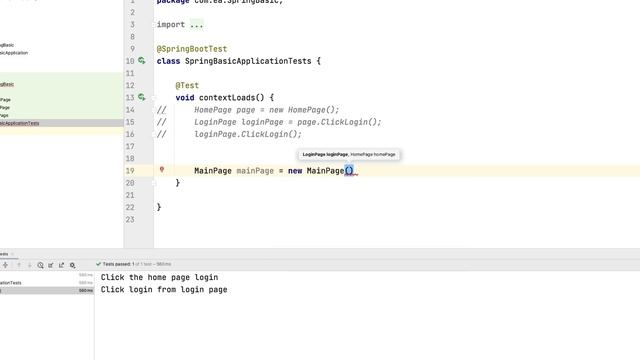Click commented LoginPage loginPage line 15

pyautogui.click(x=288, y=122)
